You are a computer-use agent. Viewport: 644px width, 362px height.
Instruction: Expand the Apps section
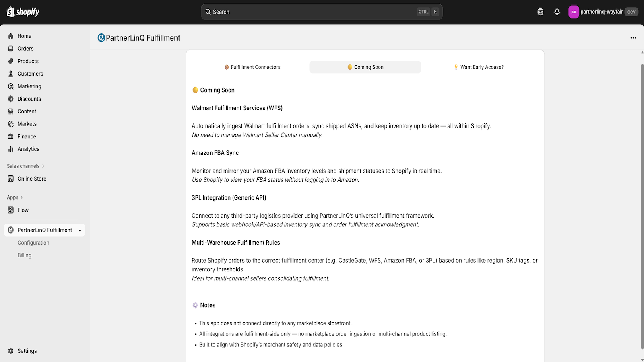pos(14,197)
